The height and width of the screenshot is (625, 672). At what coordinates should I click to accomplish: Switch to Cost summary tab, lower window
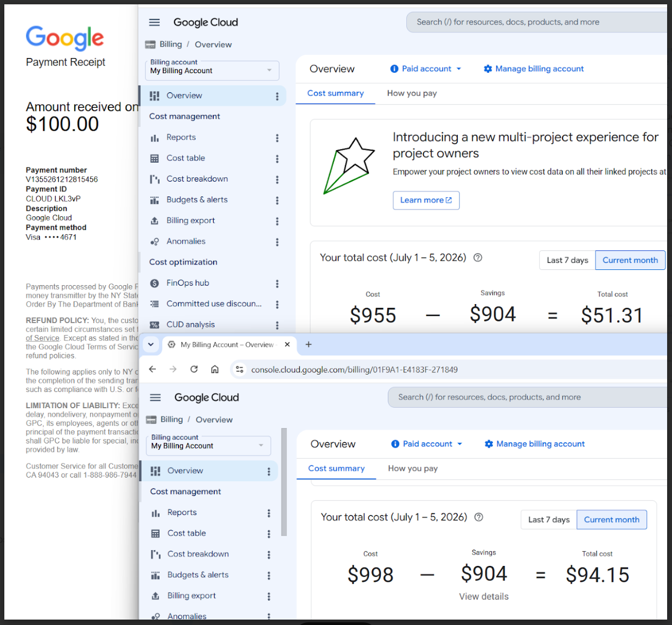pos(337,468)
